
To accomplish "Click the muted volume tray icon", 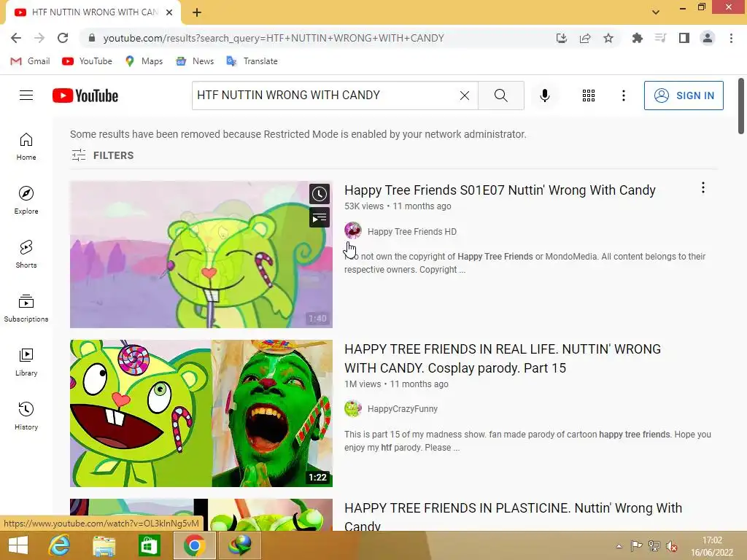I will (x=672, y=546).
